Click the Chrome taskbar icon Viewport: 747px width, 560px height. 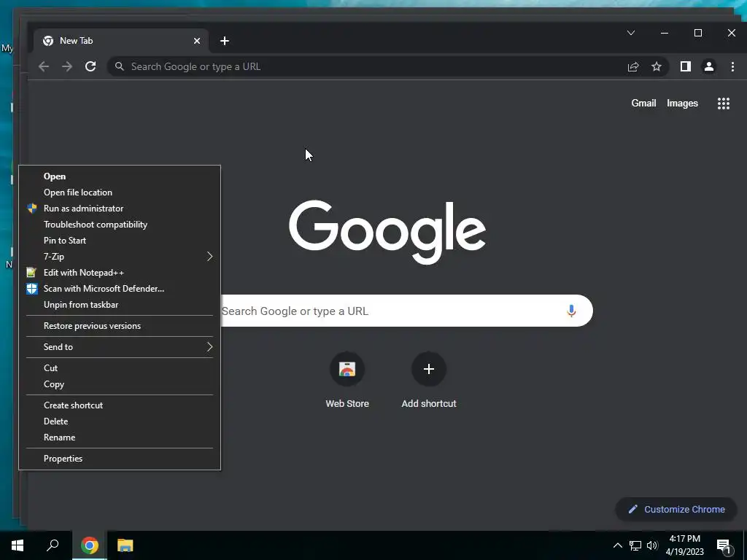[x=90, y=545]
